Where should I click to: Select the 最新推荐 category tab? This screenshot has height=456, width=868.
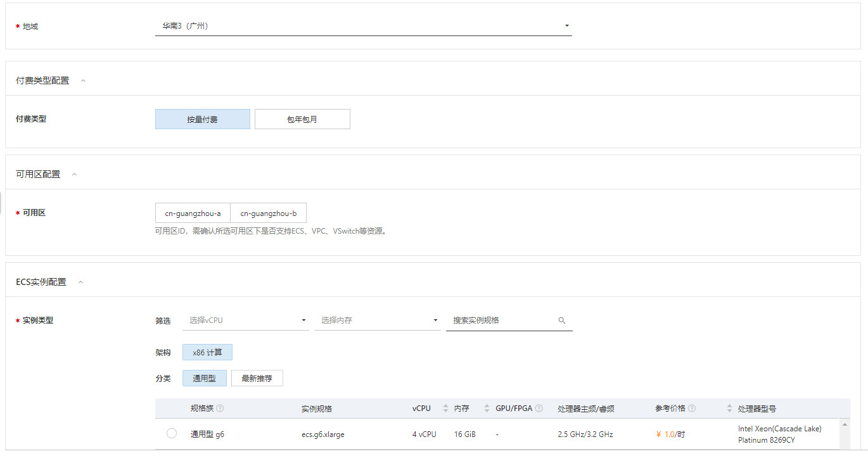(x=257, y=378)
